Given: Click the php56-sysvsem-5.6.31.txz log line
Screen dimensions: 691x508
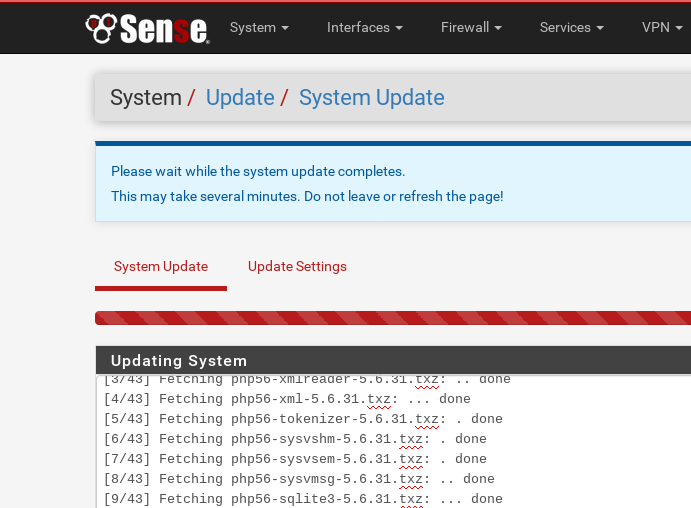Looking at the screenshot, I should 295,459.
